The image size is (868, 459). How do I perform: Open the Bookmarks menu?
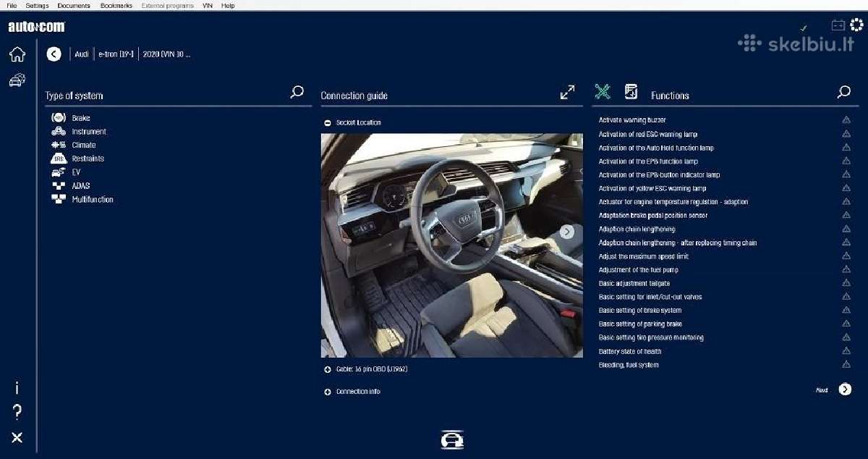[x=116, y=5]
